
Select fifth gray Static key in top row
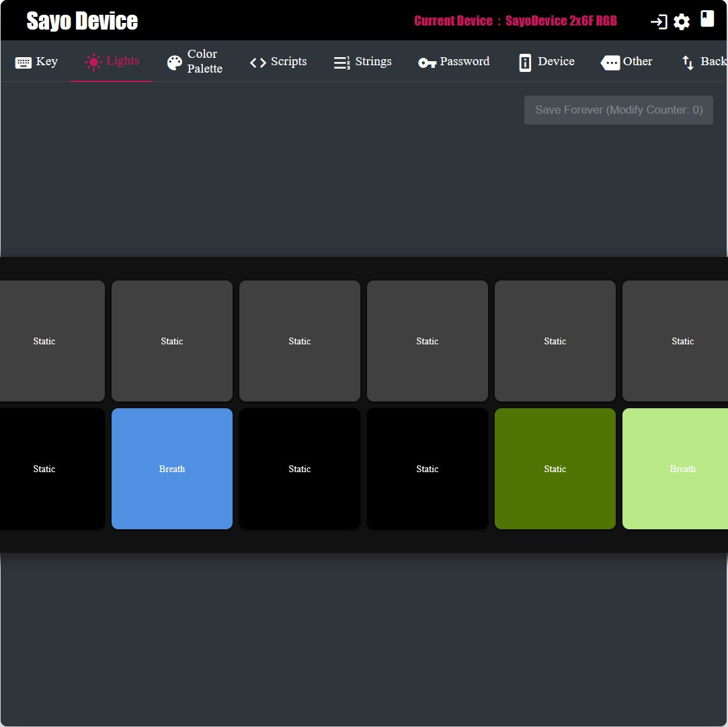[x=555, y=341]
